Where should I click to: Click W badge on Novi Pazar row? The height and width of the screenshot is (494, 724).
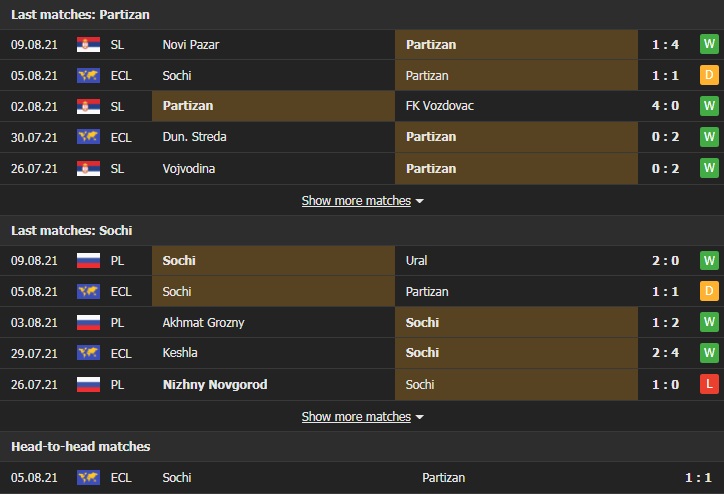click(709, 44)
